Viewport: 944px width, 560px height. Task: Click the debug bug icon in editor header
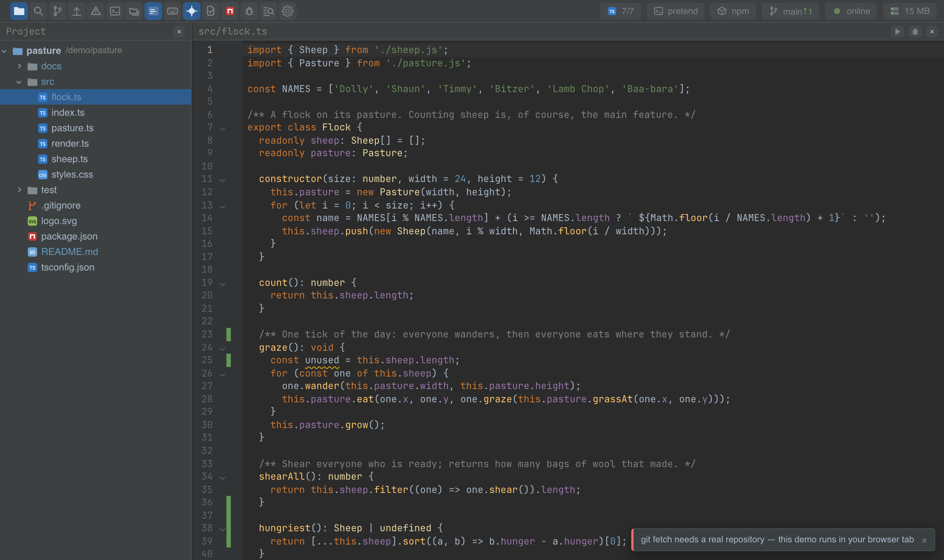915,32
